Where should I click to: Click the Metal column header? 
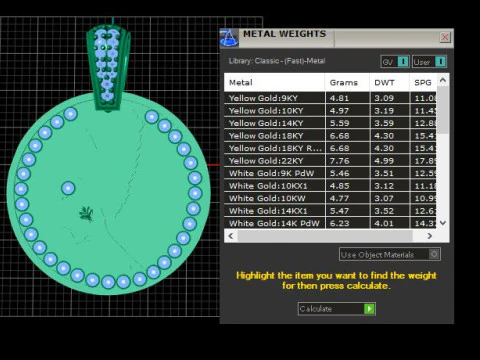274,82
